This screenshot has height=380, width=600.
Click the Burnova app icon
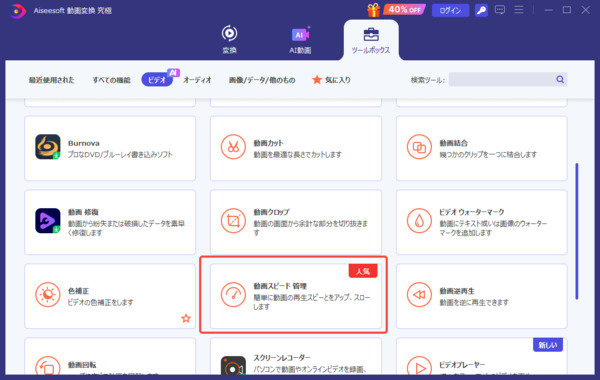(47, 147)
